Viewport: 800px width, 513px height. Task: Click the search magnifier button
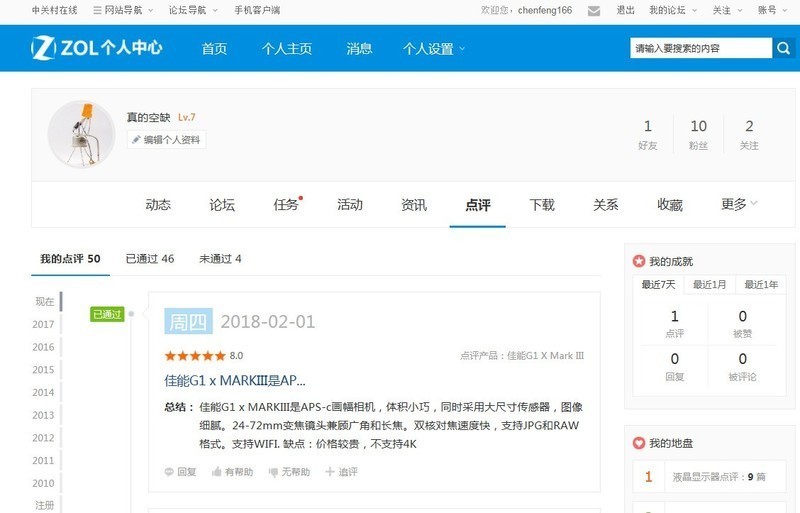tap(784, 48)
